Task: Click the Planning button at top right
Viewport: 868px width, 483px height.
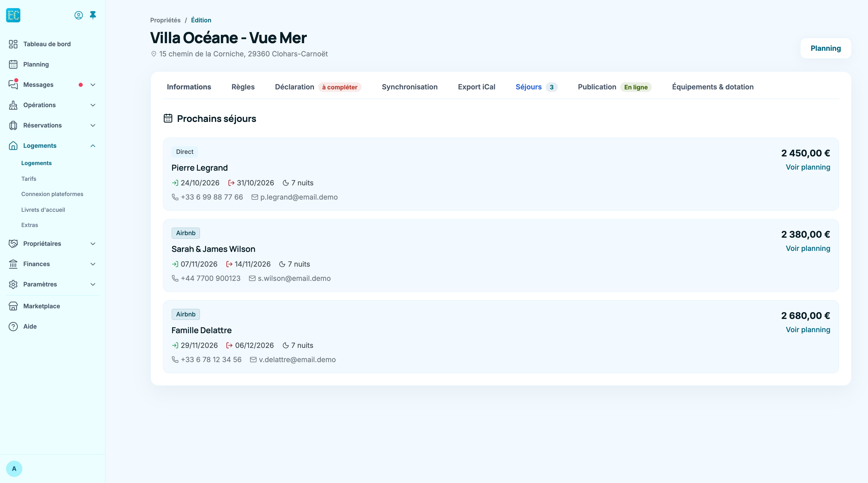Action: click(826, 48)
